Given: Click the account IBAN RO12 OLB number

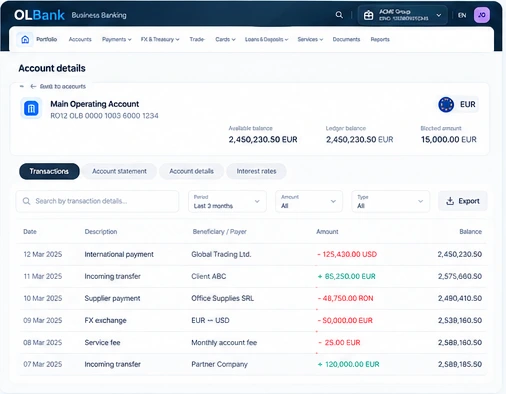Looking at the screenshot, I should [x=104, y=116].
